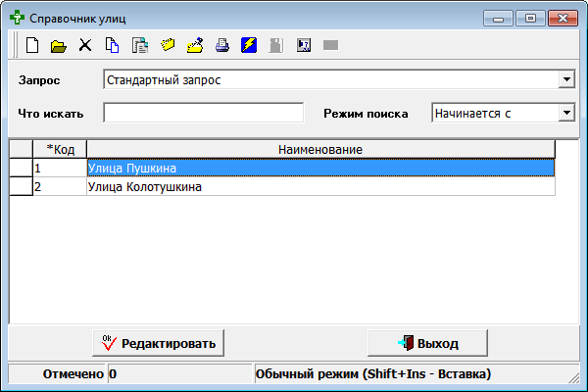The height and width of the screenshot is (392, 588).
Task: Click code cell 1 in the table
Action: (60, 168)
